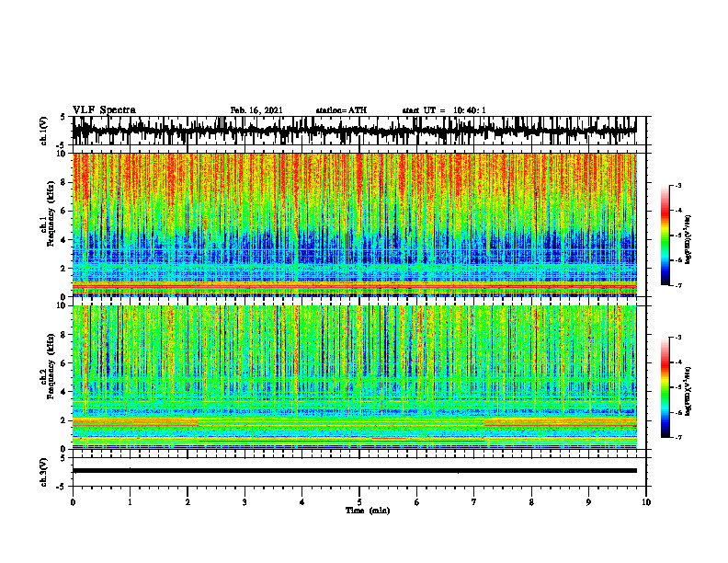Click upper color bar "log(PSD)" label
Screen dimensions: 728x563
[x=688, y=239]
